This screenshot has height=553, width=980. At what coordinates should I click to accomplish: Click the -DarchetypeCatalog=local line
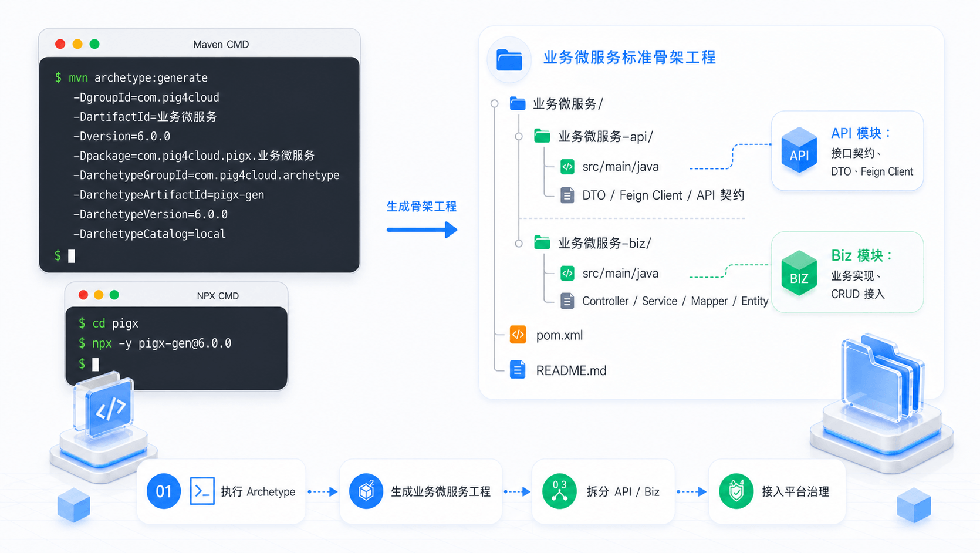point(149,234)
